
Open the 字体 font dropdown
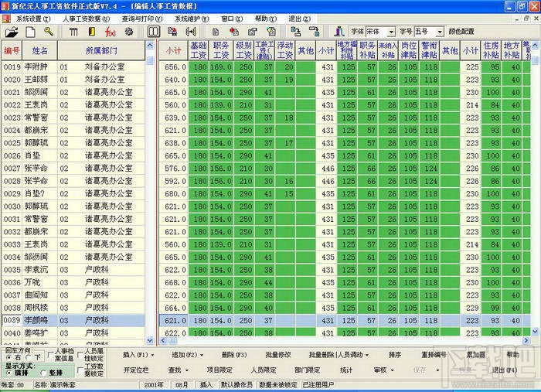tap(391, 32)
